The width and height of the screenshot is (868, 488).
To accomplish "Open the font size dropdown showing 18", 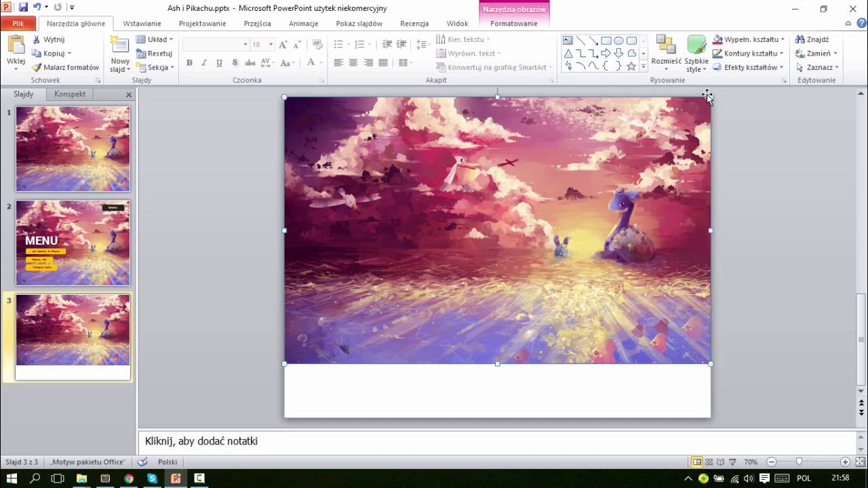I will point(262,44).
